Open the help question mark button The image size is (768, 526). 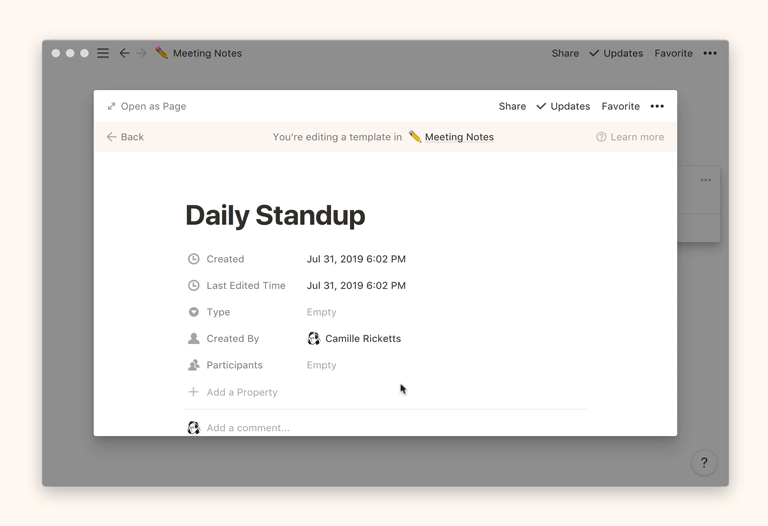[704, 462]
